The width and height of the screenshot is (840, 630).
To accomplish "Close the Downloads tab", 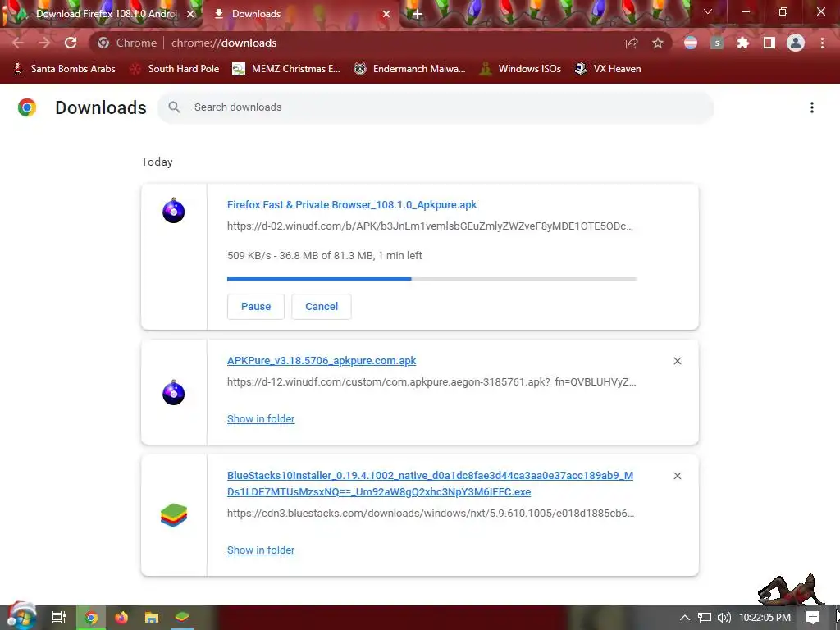I will 386,14.
